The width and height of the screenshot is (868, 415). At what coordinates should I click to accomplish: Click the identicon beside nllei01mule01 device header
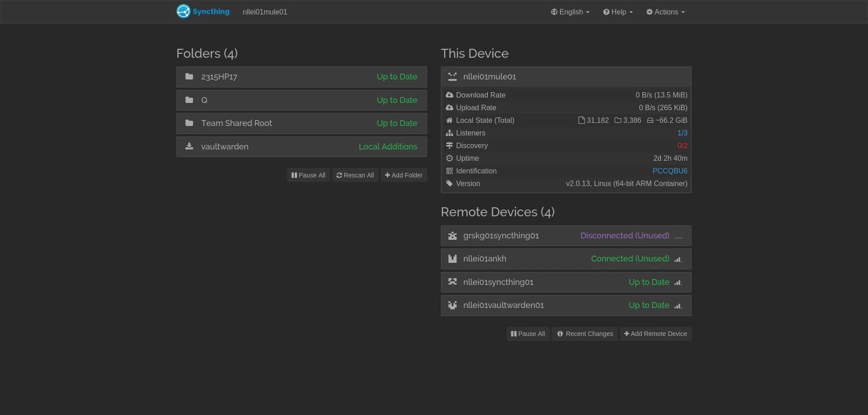click(x=453, y=77)
